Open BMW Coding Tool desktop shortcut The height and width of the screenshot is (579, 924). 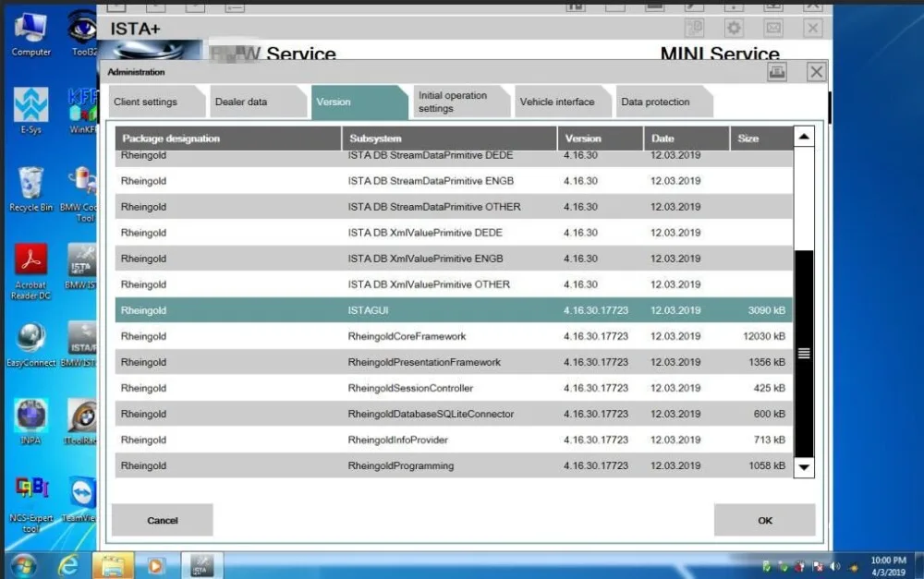[x=79, y=194]
